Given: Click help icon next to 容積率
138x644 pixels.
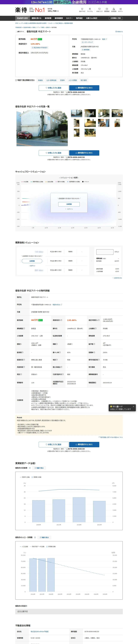Looking at the screenshot, I should (x=94, y=352).
